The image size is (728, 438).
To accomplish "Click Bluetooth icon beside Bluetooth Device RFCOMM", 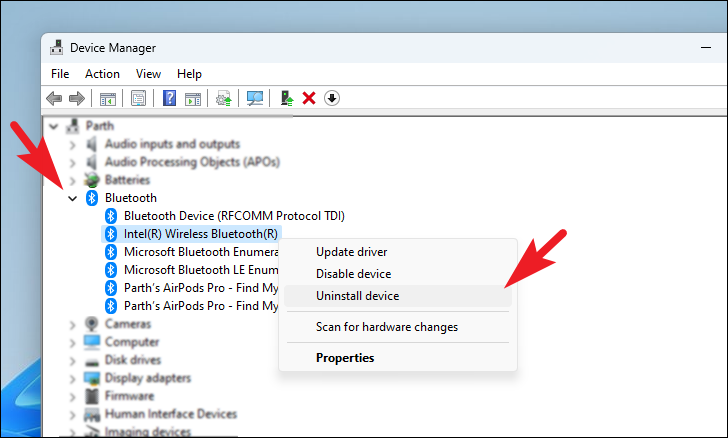I will (x=110, y=216).
